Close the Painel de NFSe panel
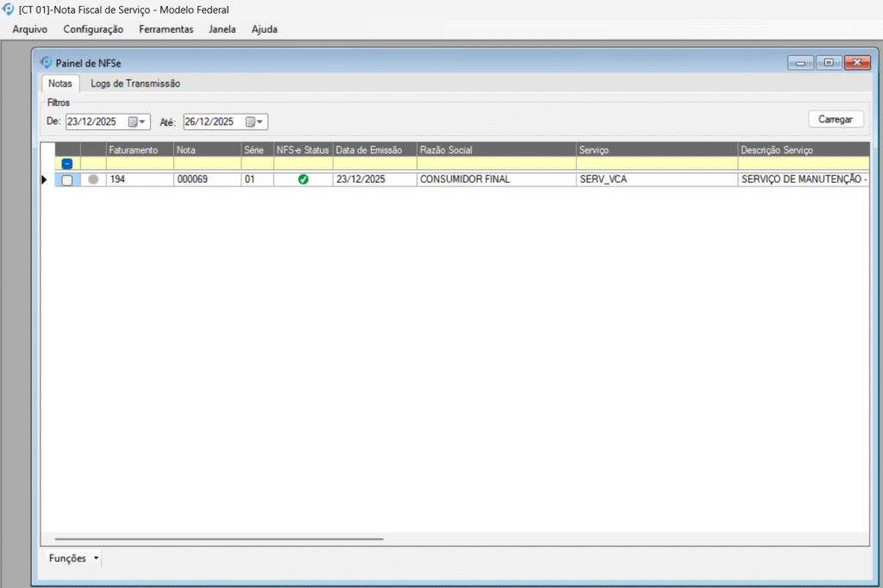 click(x=856, y=63)
